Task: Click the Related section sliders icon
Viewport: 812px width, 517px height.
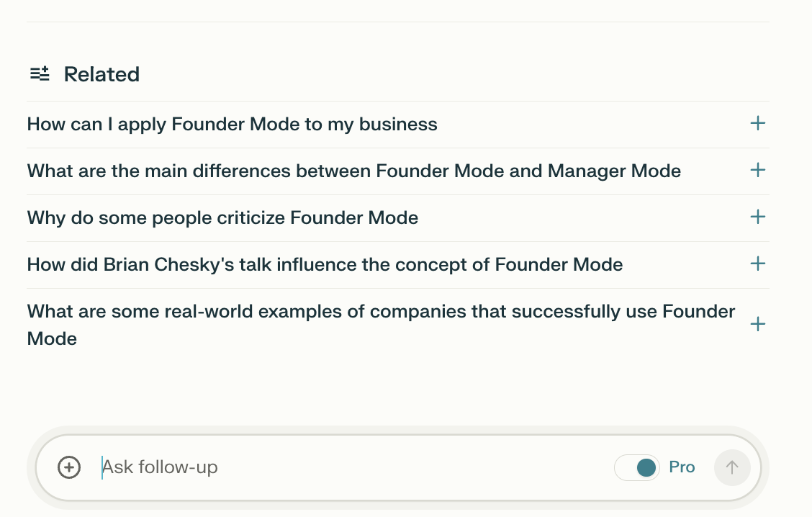Action: (40, 73)
